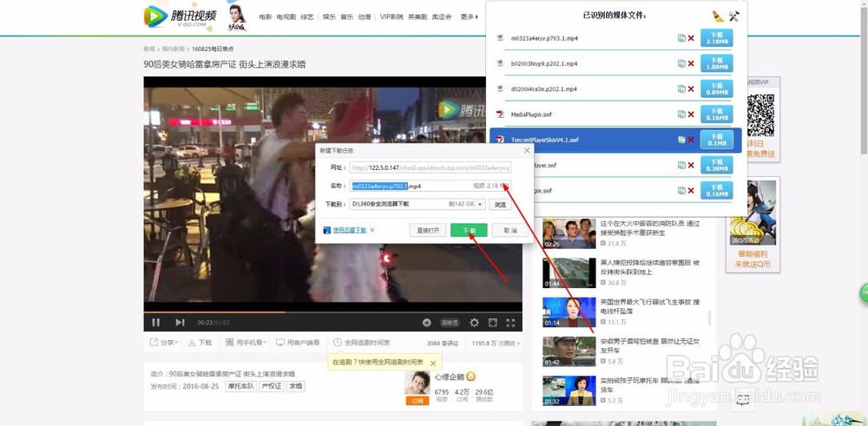
Task: Copy link icon for b02003hiyp9.p202.1.mp4
Action: click(681, 63)
